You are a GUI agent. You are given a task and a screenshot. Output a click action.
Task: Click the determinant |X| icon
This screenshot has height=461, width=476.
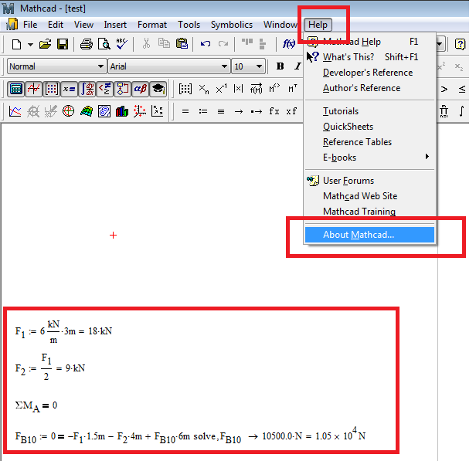(x=238, y=89)
